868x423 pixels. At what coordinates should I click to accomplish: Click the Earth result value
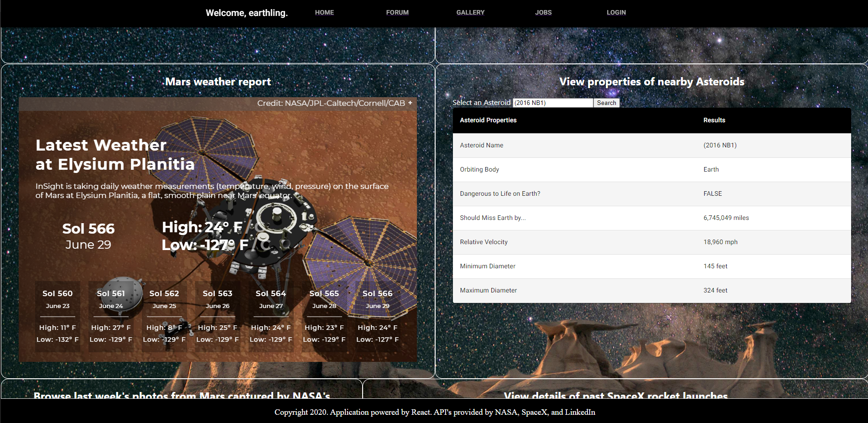tap(711, 169)
